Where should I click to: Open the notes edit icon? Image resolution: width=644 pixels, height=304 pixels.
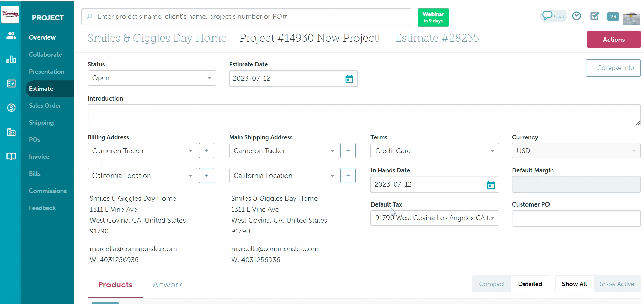tap(595, 16)
